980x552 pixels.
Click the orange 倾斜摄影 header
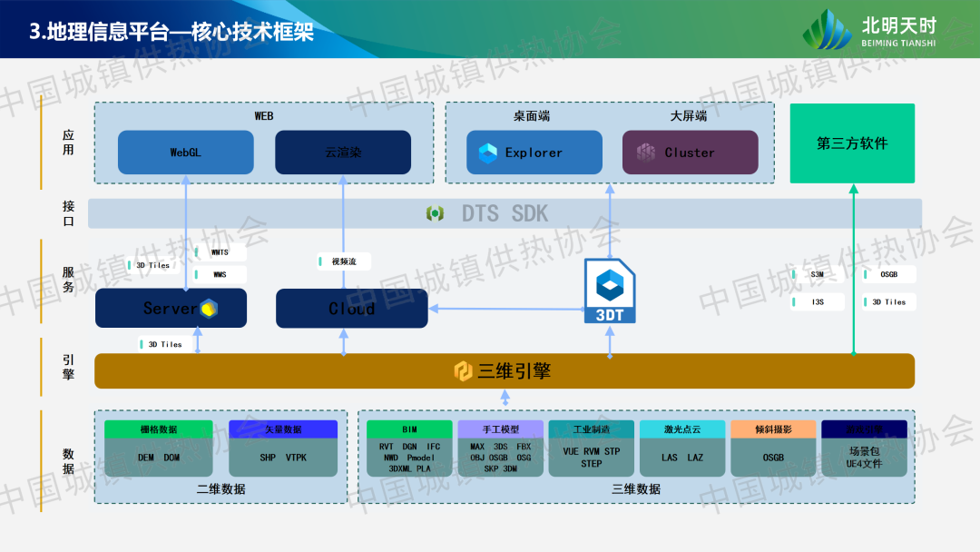click(x=772, y=429)
